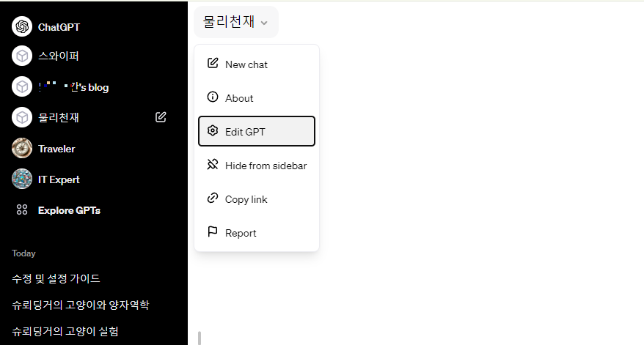Image resolution: width=644 pixels, height=345 pixels.
Task: Select New chat from the menu
Action: tap(257, 64)
